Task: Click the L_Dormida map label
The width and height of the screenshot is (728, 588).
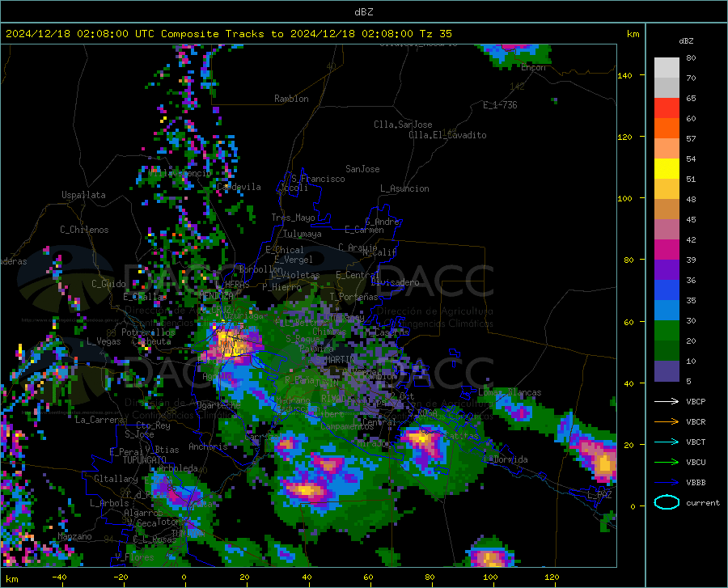Action: 506,459
